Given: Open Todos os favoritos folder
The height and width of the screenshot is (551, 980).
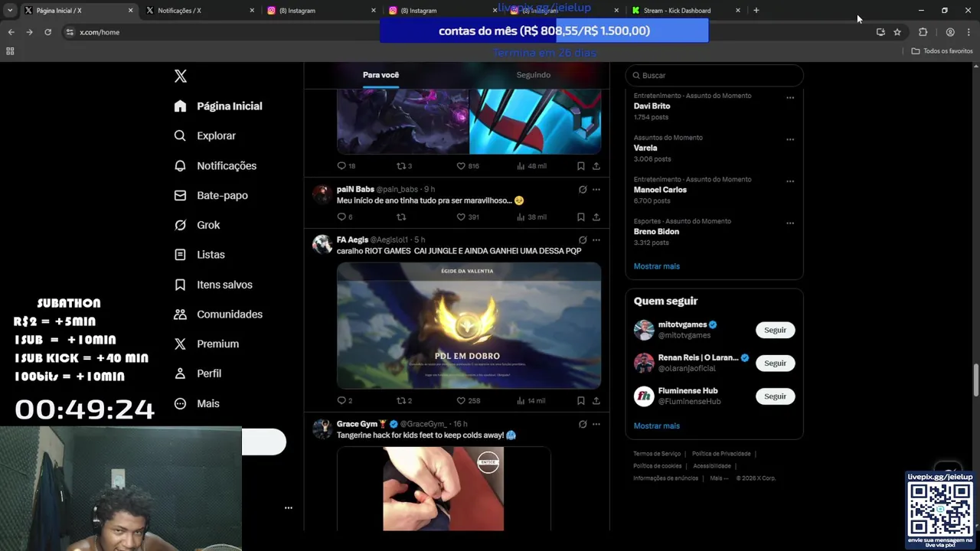Looking at the screenshot, I should pyautogui.click(x=942, y=51).
